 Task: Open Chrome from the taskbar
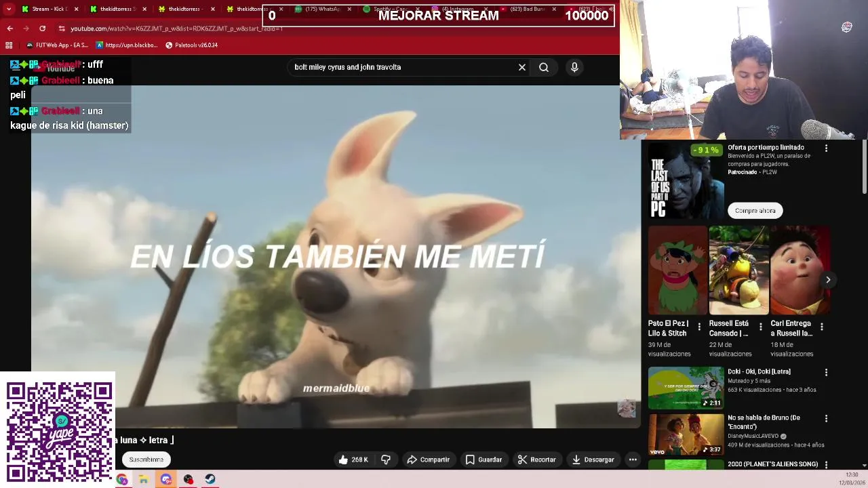pyautogui.click(x=121, y=479)
